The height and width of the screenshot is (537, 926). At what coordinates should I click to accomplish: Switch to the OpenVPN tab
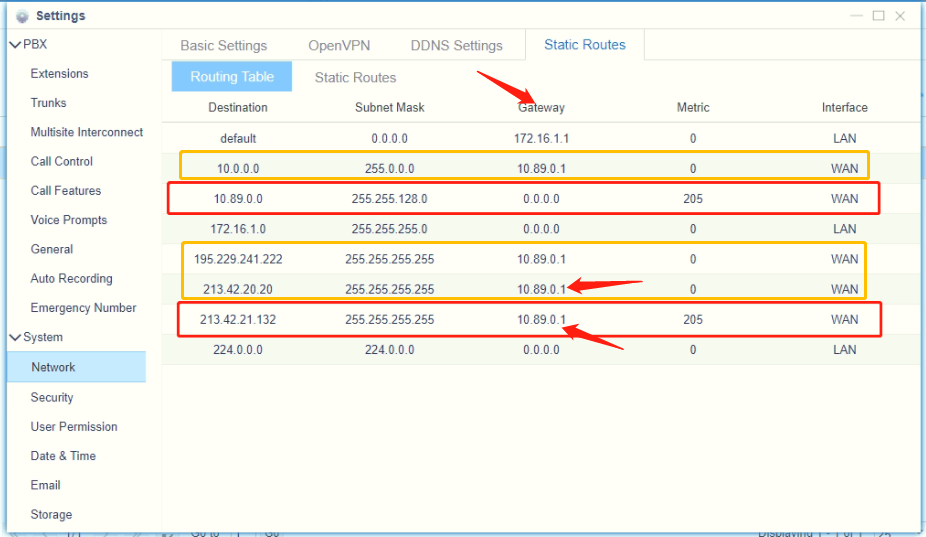339,45
